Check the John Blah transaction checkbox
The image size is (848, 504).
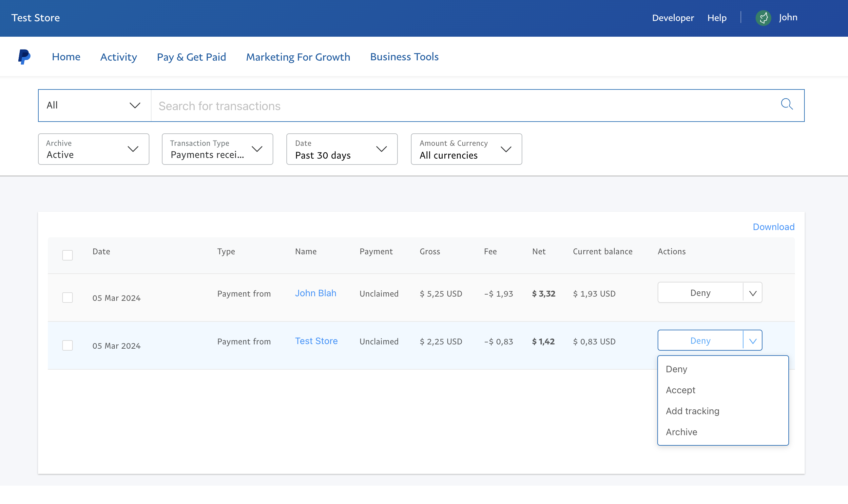click(67, 297)
